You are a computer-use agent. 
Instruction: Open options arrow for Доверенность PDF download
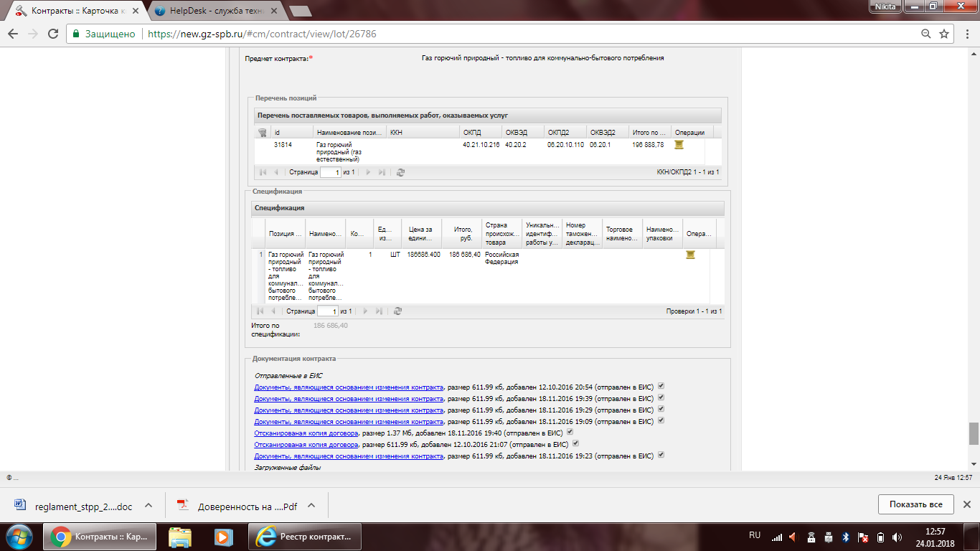[311, 505]
